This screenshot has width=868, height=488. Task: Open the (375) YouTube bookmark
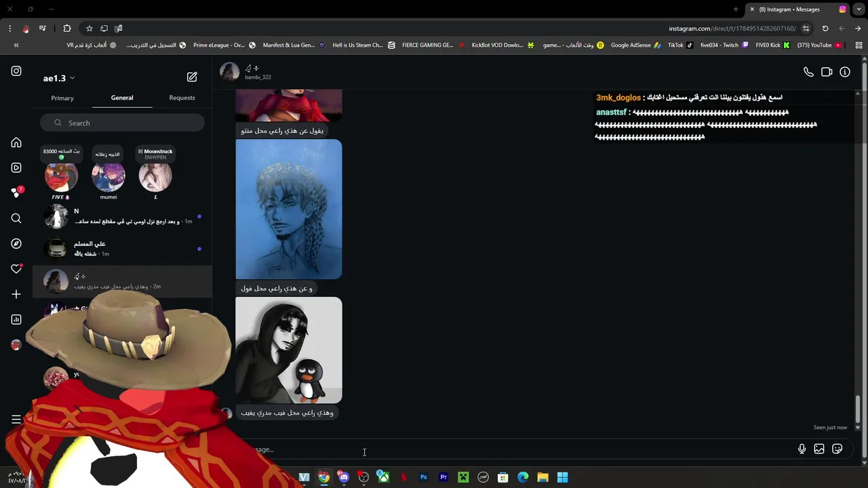[x=819, y=45]
